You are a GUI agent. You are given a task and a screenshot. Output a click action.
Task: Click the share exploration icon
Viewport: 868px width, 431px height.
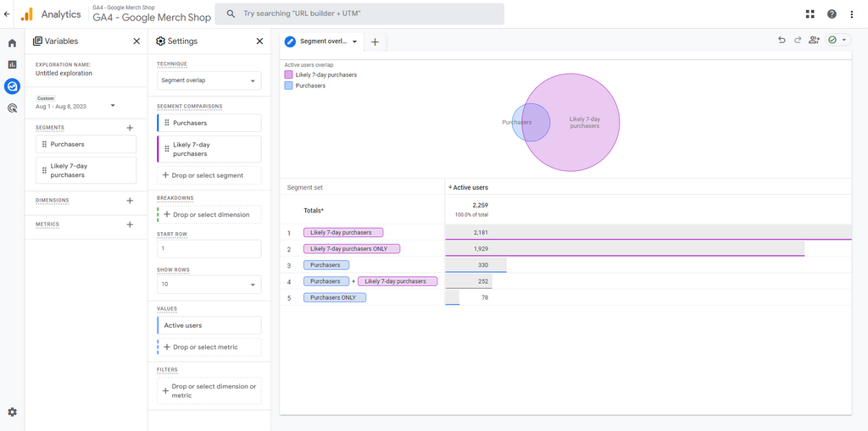click(x=815, y=40)
